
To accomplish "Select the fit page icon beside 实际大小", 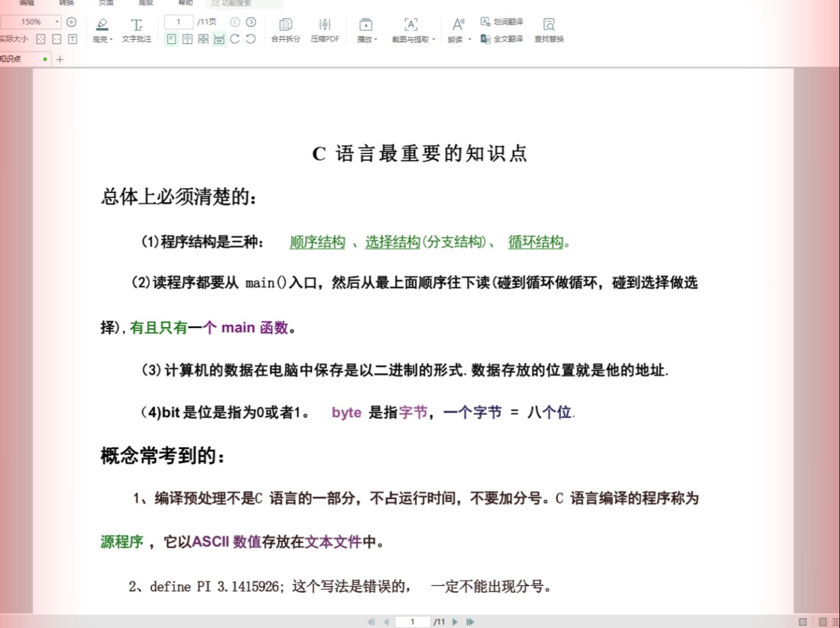I will pos(41,39).
